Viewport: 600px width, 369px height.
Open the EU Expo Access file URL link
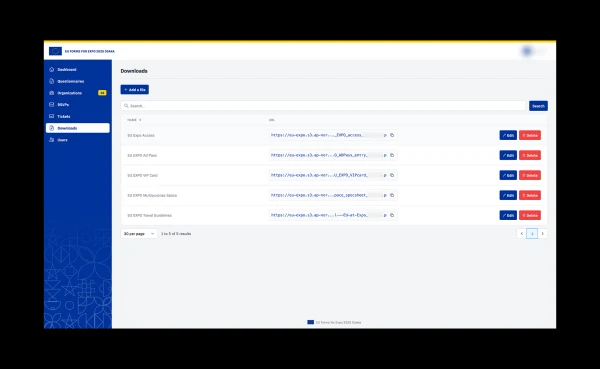coord(328,135)
